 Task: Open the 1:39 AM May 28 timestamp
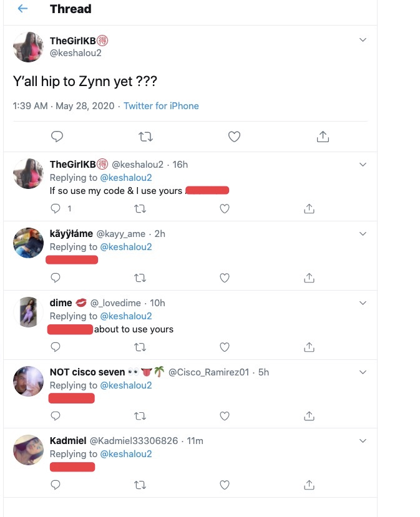click(x=64, y=106)
